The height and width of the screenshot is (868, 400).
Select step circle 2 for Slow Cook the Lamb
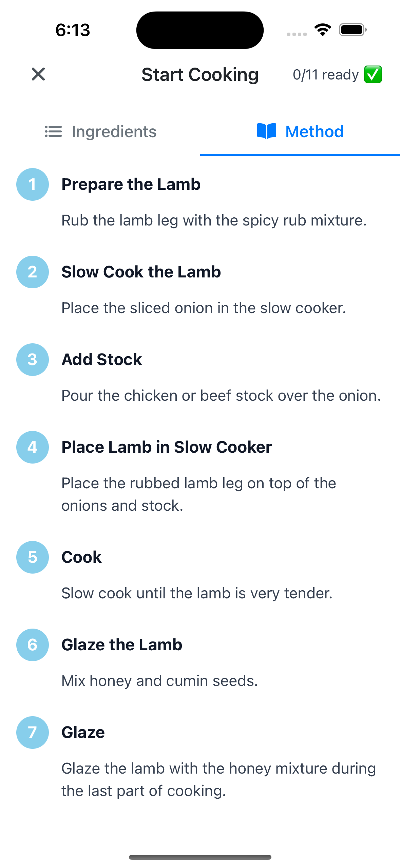pyautogui.click(x=32, y=272)
